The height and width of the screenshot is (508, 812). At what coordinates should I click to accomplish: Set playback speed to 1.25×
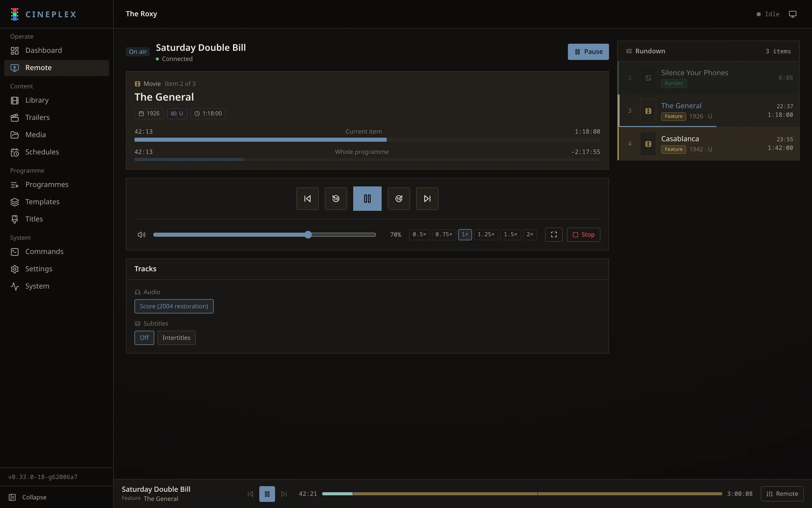(x=486, y=234)
